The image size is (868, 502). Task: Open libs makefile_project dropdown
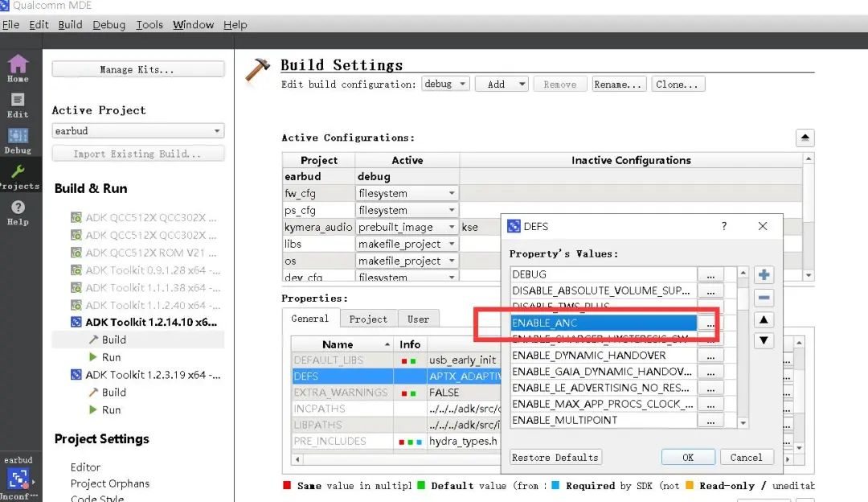click(x=407, y=245)
